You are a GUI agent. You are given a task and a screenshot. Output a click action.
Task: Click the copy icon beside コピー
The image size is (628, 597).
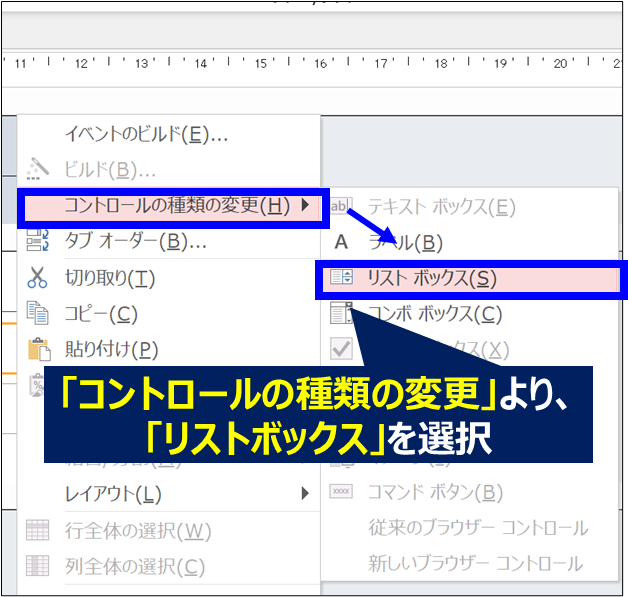click(x=38, y=314)
